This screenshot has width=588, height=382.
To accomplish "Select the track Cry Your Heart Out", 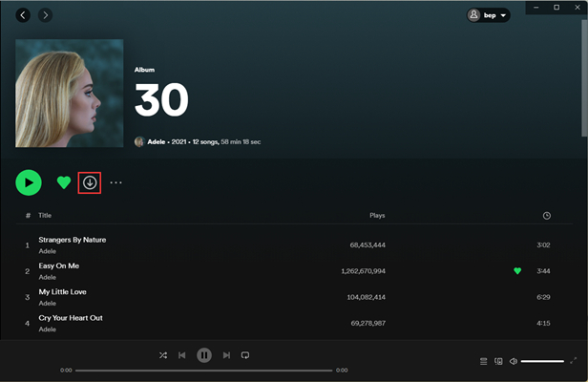I will (71, 318).
